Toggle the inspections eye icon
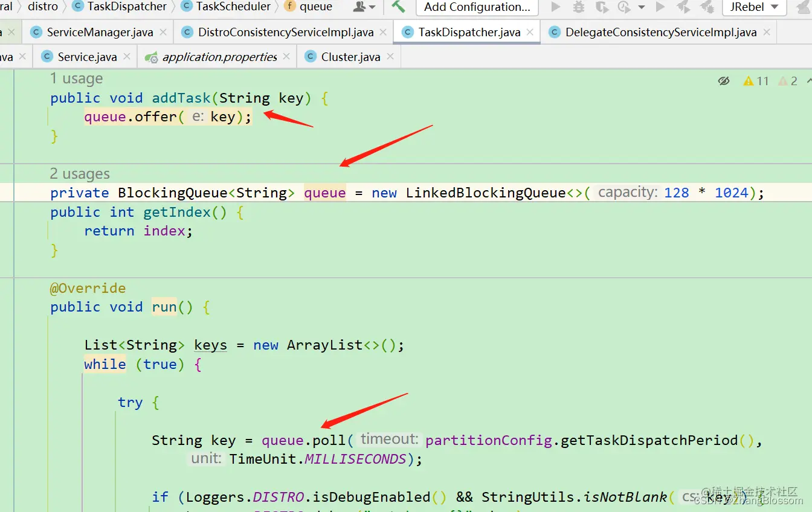Screen dimensions: 812x512 tap(724, 81)
